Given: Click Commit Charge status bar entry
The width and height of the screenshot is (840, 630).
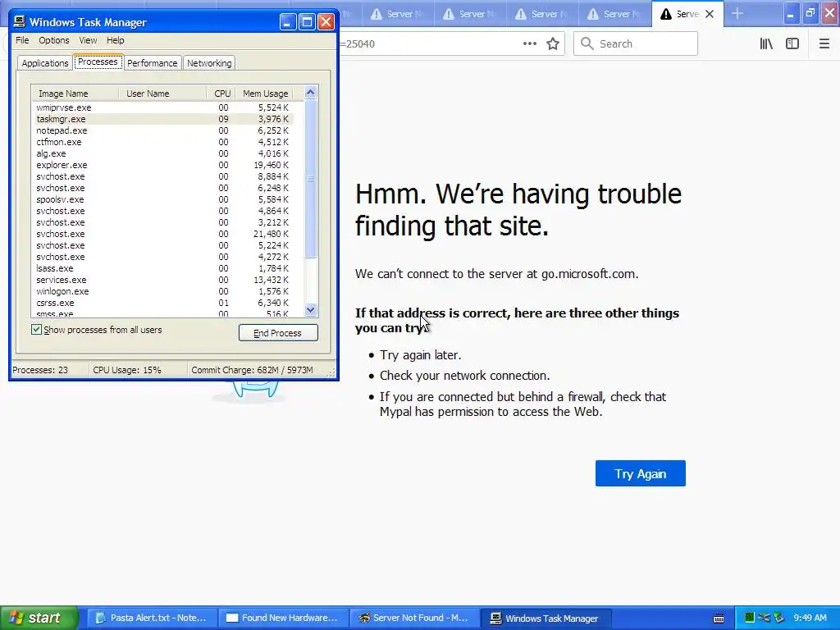Looking at the screenshot, I should tap(252, 370).
